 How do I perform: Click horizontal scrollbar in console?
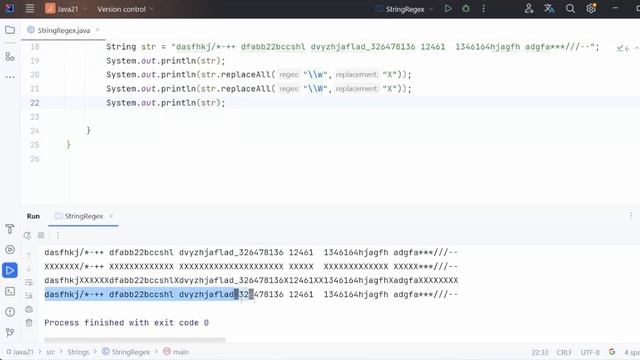point(135,340)
